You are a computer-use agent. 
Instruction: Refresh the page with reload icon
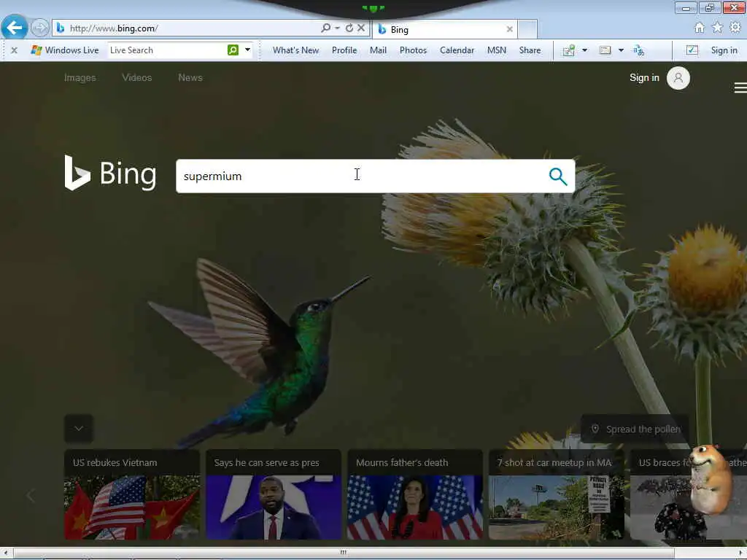click(x=349, y=28)
